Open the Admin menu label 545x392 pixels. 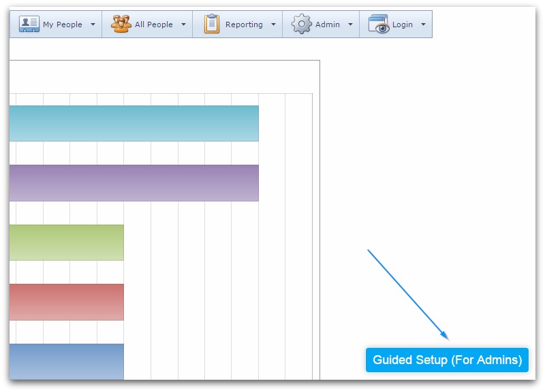click(x=328, y=24)
